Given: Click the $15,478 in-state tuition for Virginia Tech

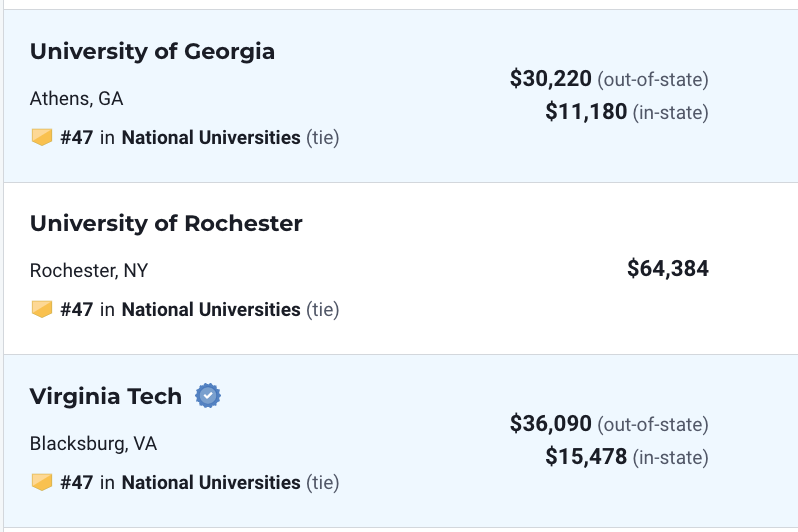Looking at the screenshot, I should point(586,457).
